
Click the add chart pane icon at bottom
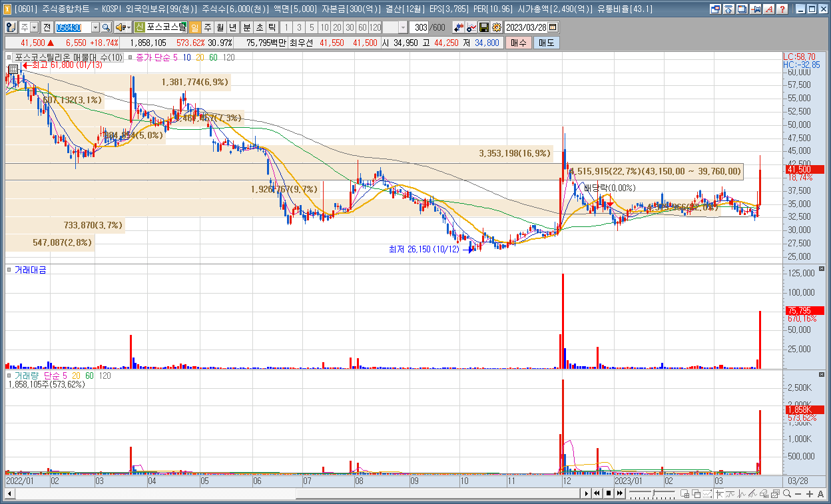pos(685,493)
